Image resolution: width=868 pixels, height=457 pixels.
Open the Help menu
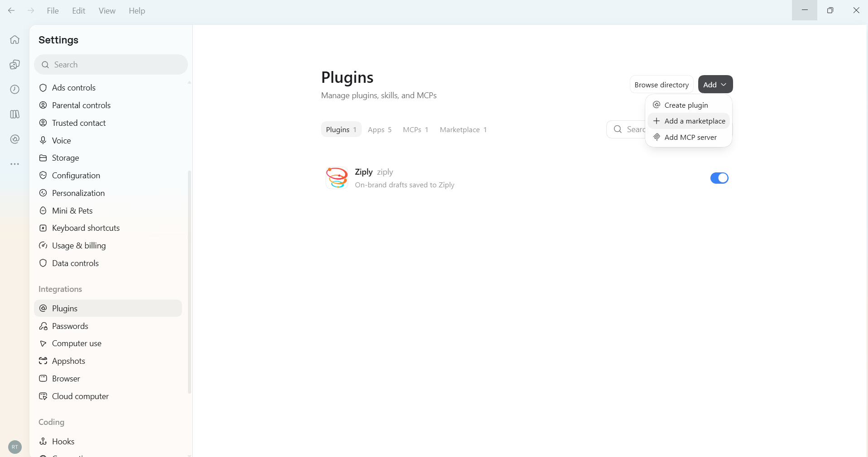point(137,10)
